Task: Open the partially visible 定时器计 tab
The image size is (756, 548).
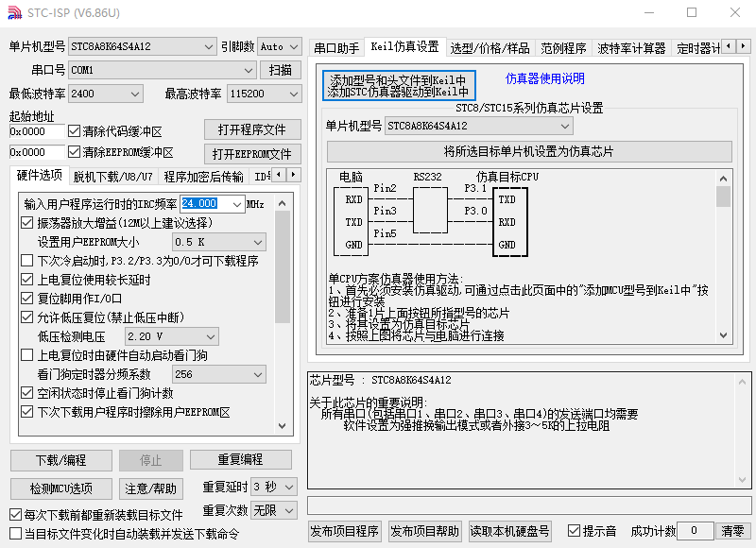Action: click(x=697, y=48)
